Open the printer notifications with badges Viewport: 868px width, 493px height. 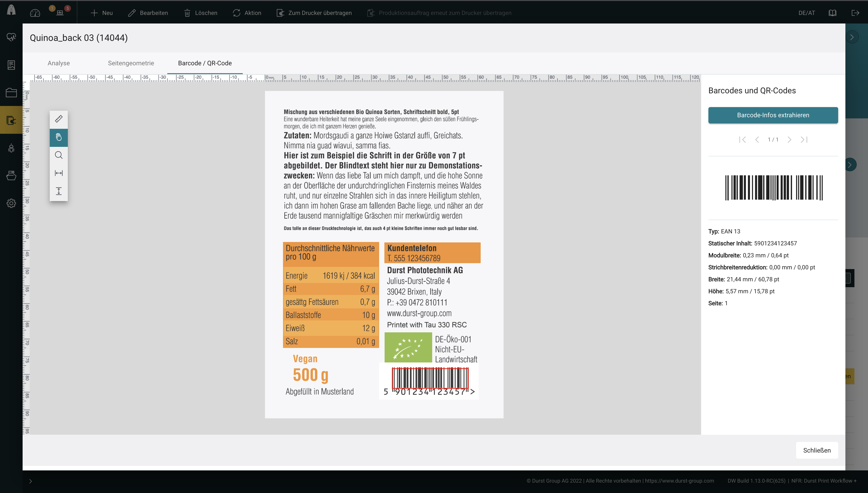[x=60, y=12]
